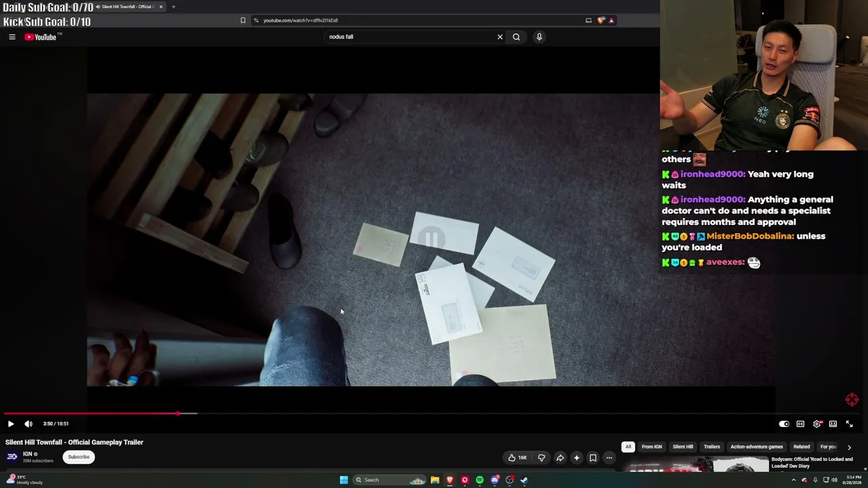Switch to theater mode
The height and width of the screenshot is (488, 868).
click(833, 424)
